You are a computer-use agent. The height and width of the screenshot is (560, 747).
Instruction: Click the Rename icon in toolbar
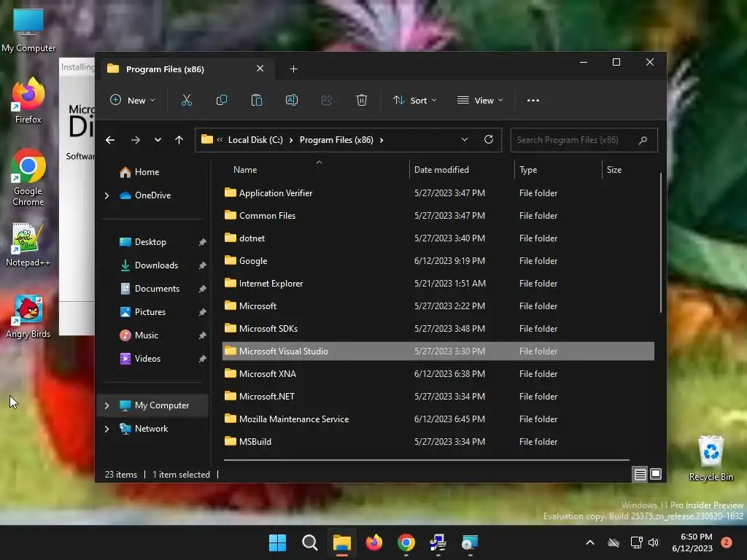click(x=292, y=100)
